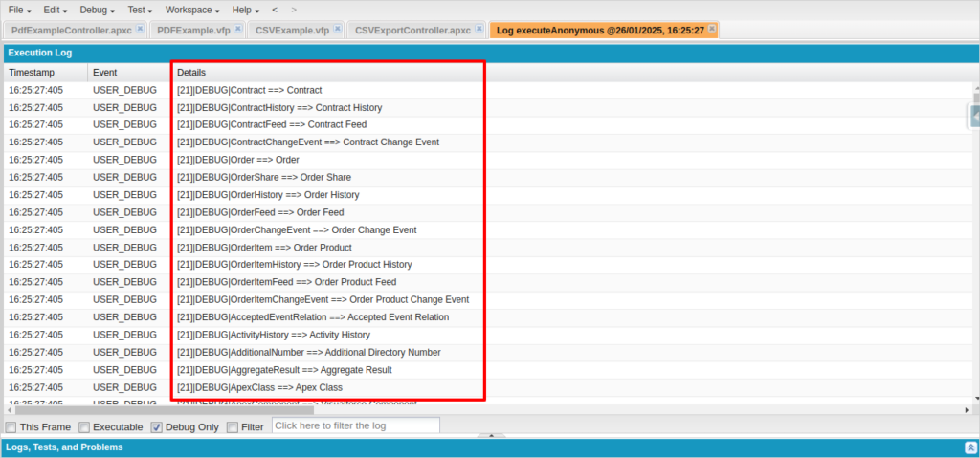Click the horizontal scrollbar thumb of the log

165,410
